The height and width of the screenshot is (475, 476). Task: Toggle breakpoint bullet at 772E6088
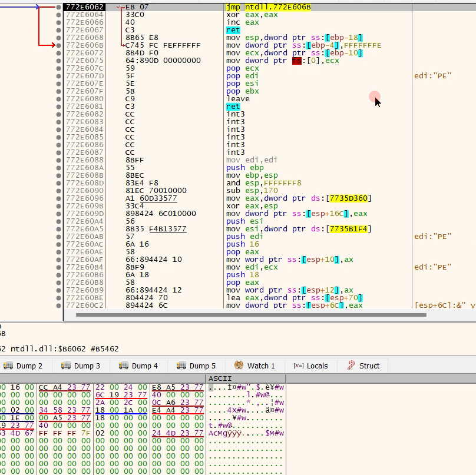point(58,160)
